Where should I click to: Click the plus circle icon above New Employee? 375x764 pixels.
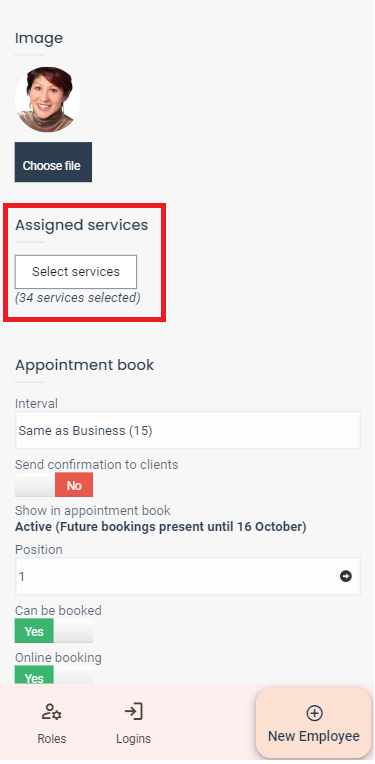click(314, 713)
